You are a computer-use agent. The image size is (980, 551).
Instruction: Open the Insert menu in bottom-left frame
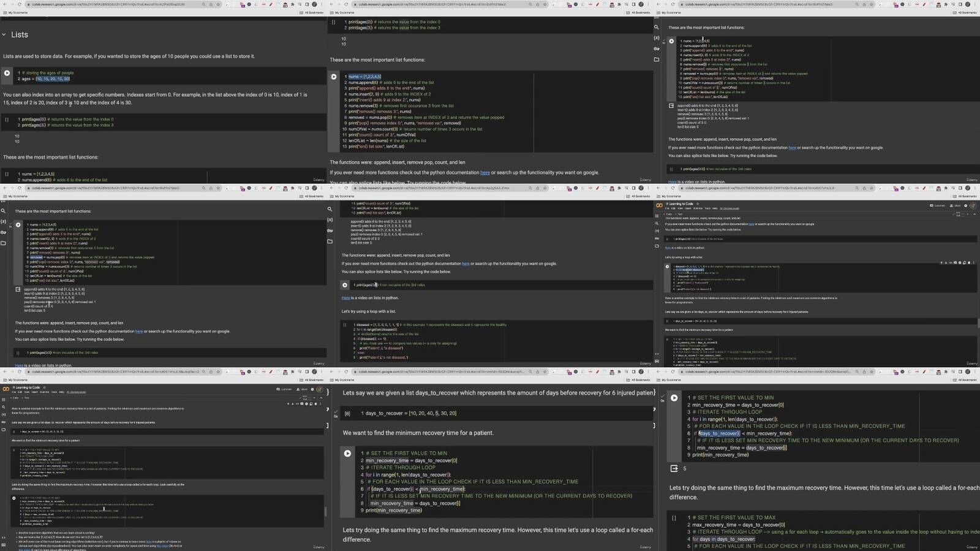coord(34,392)
